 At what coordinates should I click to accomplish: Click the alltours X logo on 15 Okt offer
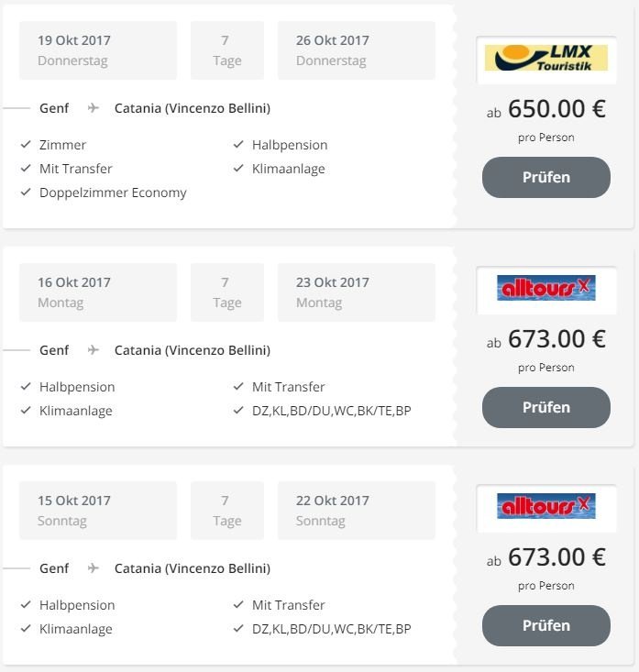pos(546,506)
